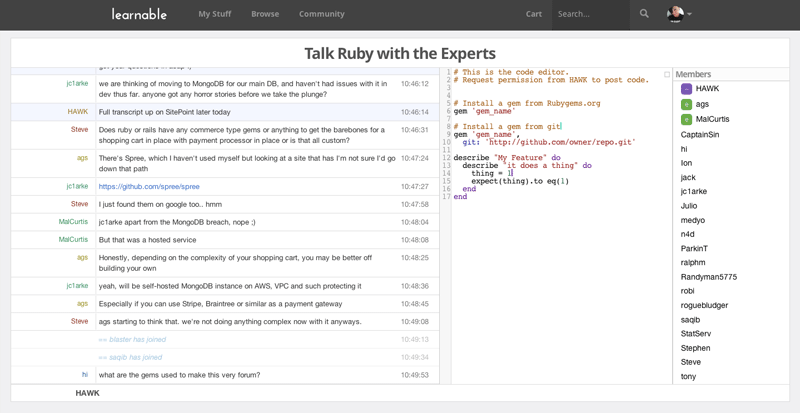Click into the Search field
This screenshot has height=413, width=800.
[x=590, y=14]
